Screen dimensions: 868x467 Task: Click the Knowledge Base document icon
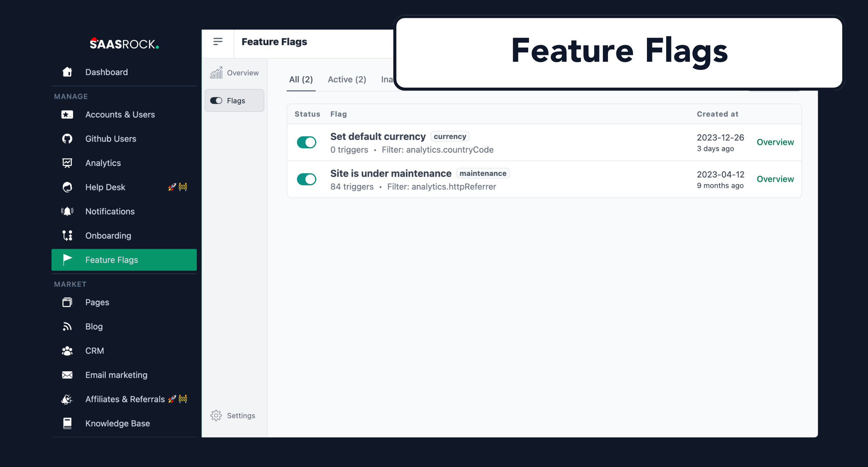pos(67,423)
